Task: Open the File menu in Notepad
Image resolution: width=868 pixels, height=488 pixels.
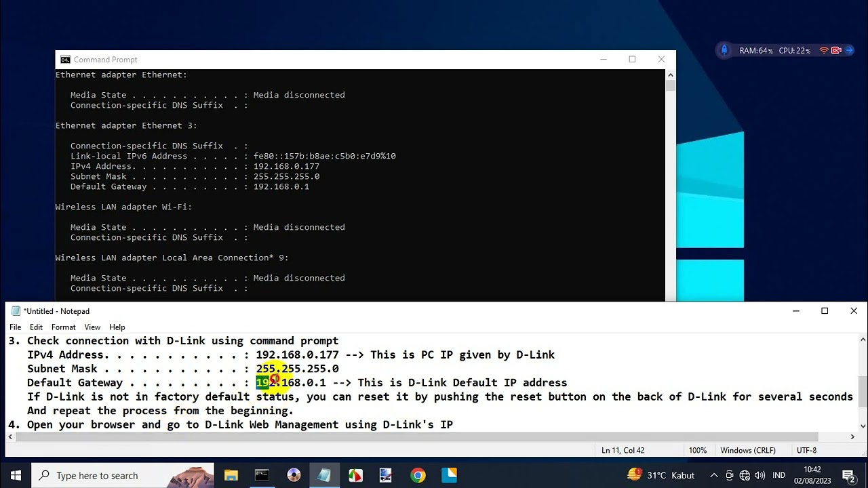Action: point(15,327)
